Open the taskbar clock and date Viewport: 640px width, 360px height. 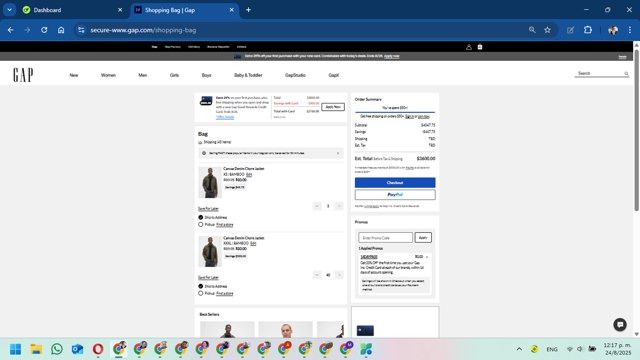(617, 349)
